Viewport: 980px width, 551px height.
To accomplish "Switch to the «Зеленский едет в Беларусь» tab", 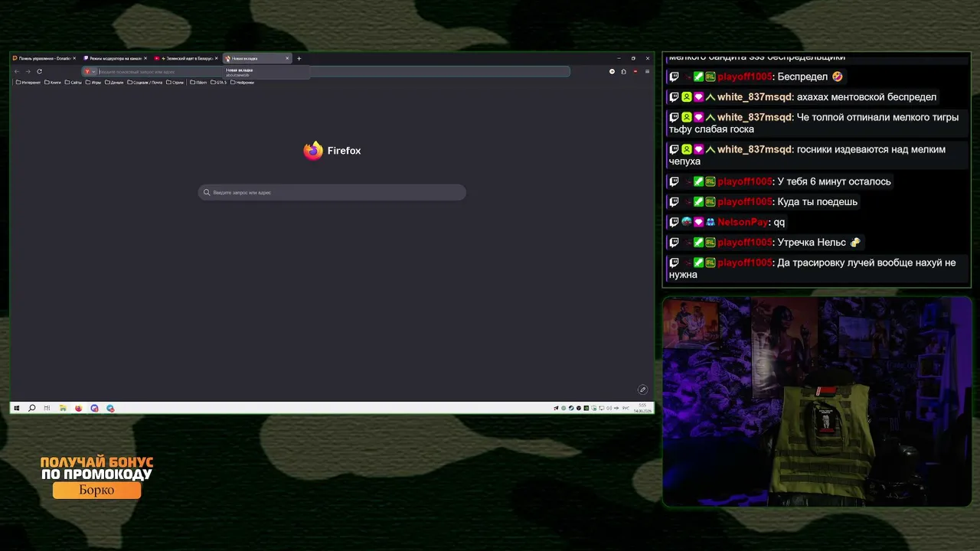I will pyautogui.click(x=185, y=58).
